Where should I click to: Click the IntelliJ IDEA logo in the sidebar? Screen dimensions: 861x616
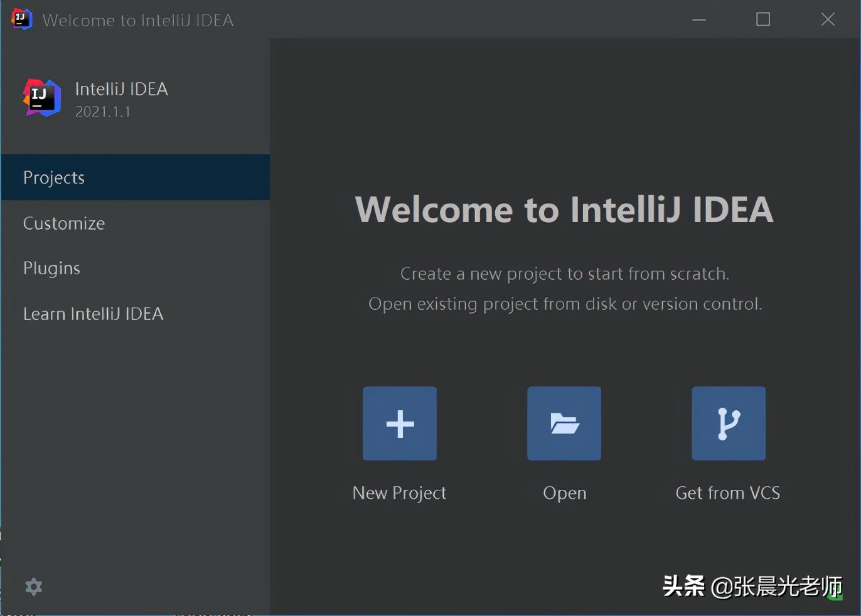click(42, 98)
